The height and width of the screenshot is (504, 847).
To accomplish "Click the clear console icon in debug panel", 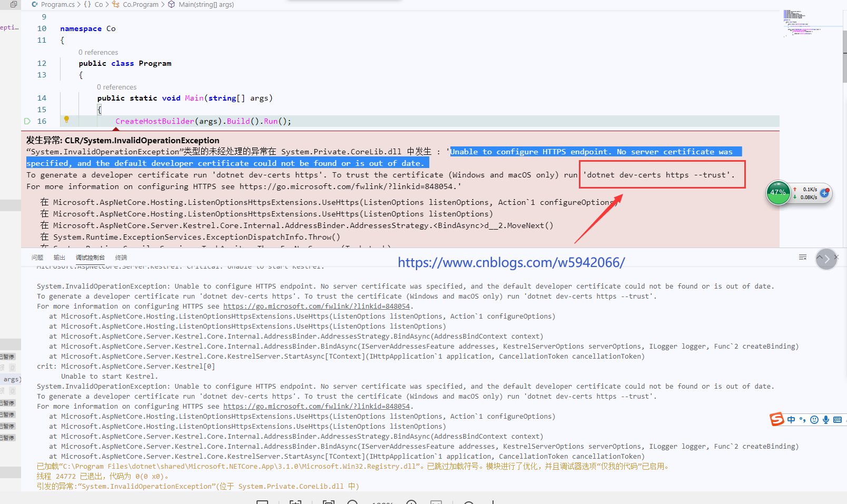I will click(x=802, y=257).
